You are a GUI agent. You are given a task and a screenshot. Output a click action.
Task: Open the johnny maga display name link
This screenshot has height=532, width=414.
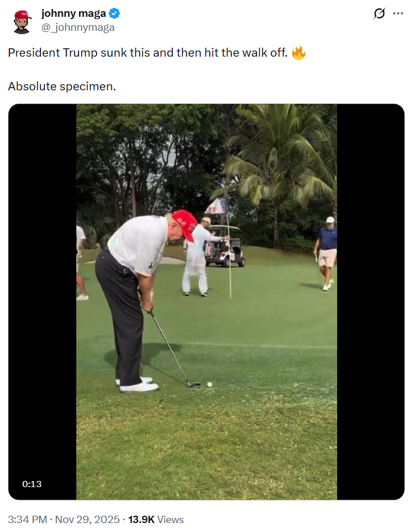73,13
